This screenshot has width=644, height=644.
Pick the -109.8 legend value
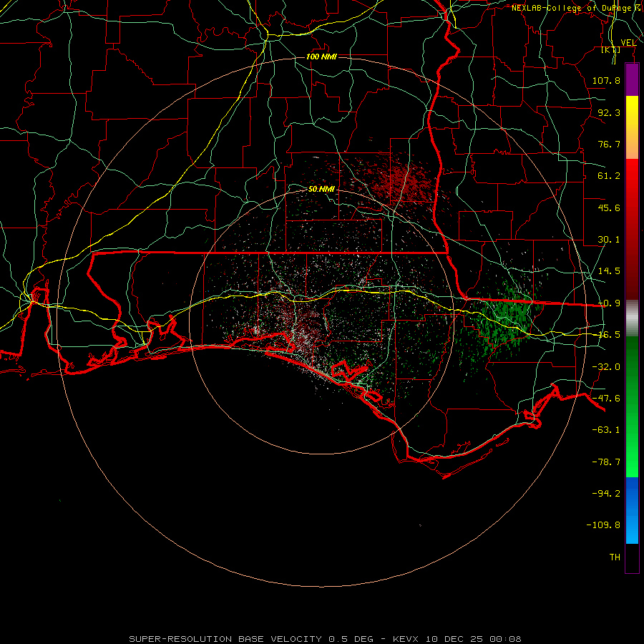tap(603, 525)
